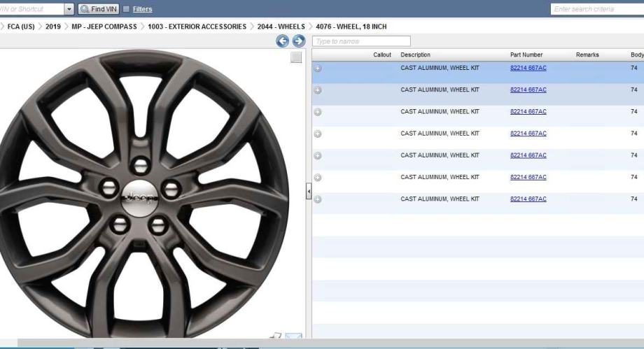Screen dimensions: 644x349
Task: Click the previous illustration left-arrow icon
Action: pos(283,41)
